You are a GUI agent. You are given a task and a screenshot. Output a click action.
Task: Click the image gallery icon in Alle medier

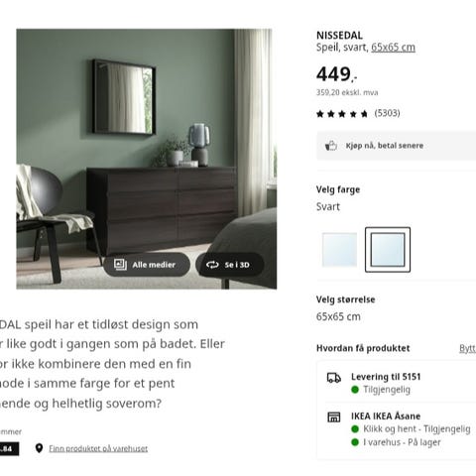click(x=120, y=265)
